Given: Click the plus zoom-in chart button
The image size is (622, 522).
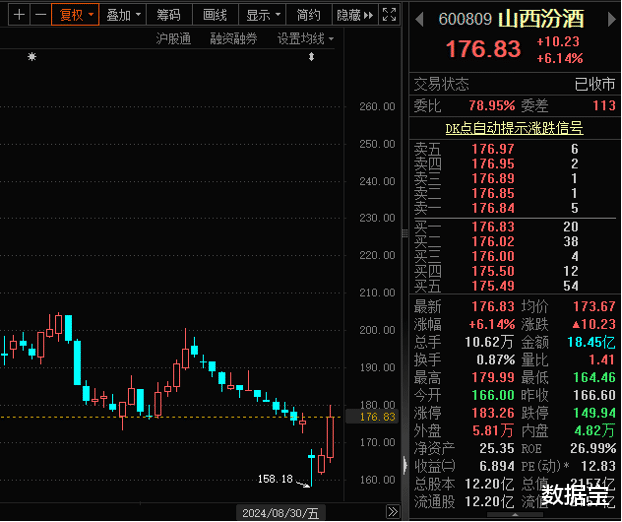Looking at the screenshot, I should [x=19, y=15].
